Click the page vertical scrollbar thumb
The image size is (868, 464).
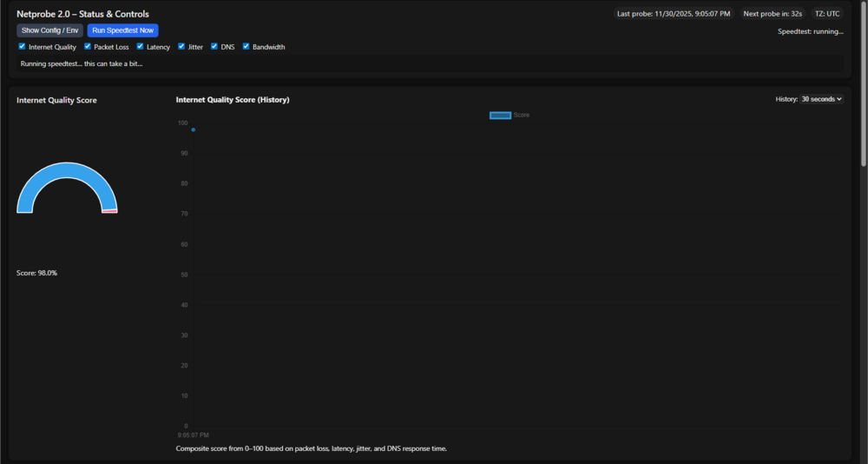[864, 83]
